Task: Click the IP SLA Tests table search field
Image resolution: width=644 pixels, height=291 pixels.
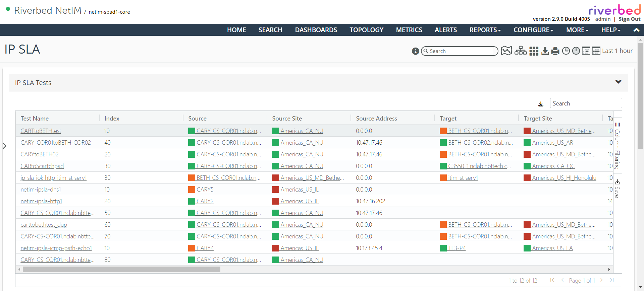Action: pos(586,103)
